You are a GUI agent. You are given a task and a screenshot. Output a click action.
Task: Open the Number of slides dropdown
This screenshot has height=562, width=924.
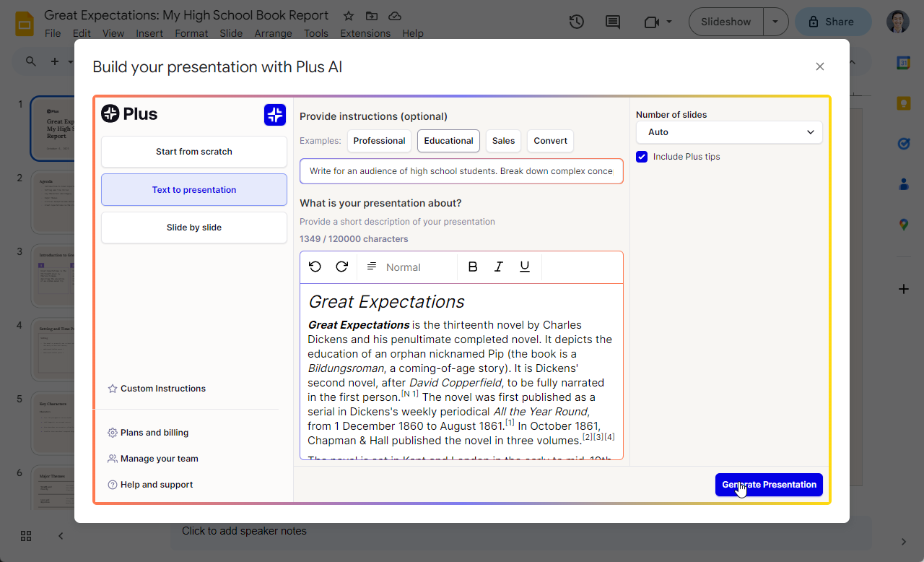tap(729, 132)
